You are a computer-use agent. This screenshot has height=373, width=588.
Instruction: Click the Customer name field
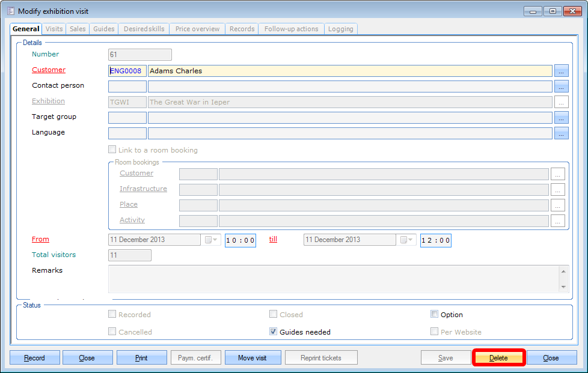349,71
